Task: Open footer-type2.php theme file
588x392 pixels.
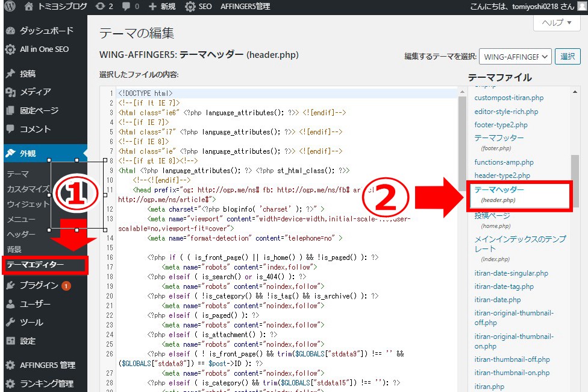Action: [501, 125]
